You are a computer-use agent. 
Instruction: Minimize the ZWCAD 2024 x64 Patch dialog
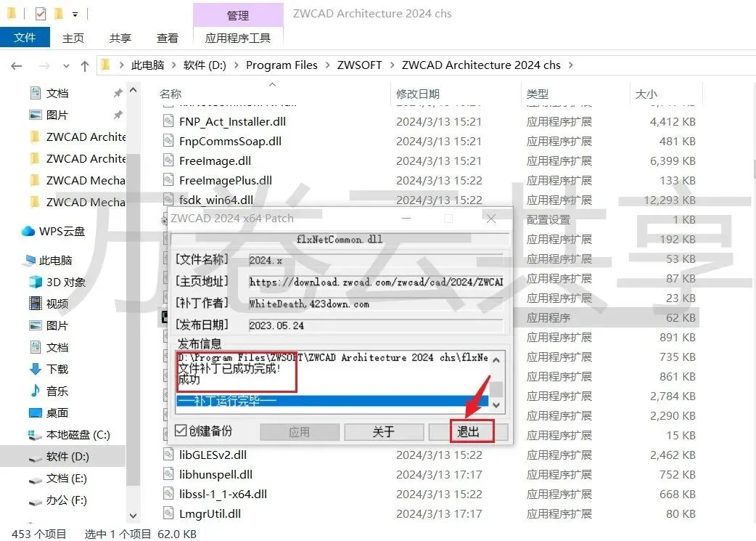point(406,219)
